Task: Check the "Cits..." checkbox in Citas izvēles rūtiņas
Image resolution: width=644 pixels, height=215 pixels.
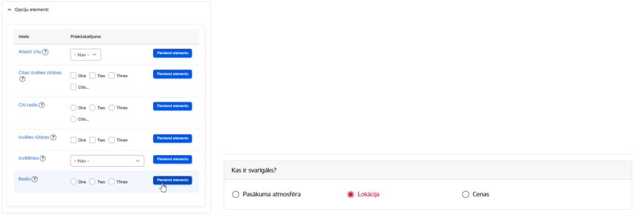Action: click(73, 87)
